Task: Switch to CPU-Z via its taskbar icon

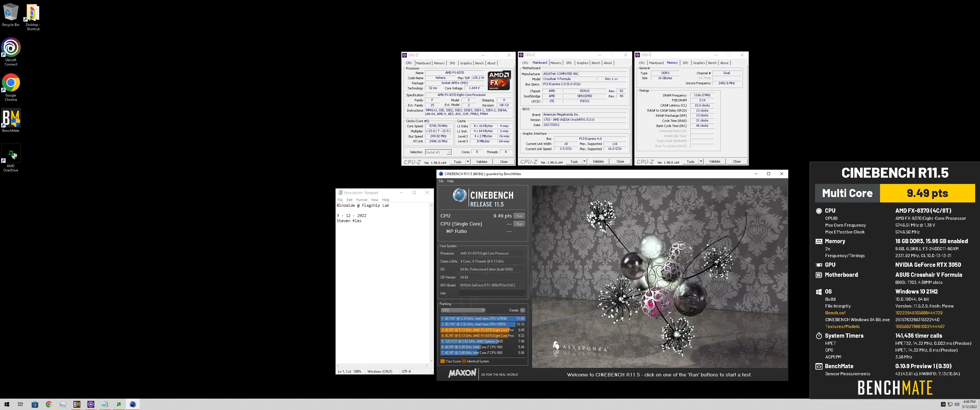Action: (91, 404)
